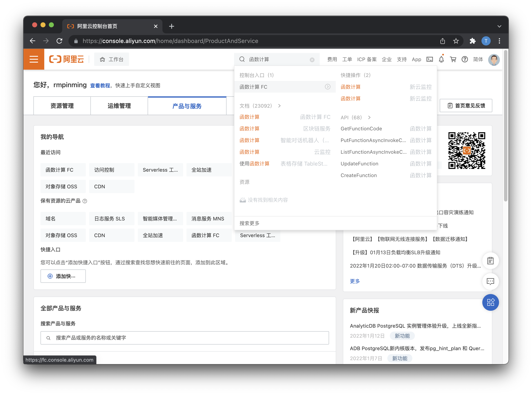Switch language via 简体
The width and height of the screenshot is (532, 395).
pos(478,59)
